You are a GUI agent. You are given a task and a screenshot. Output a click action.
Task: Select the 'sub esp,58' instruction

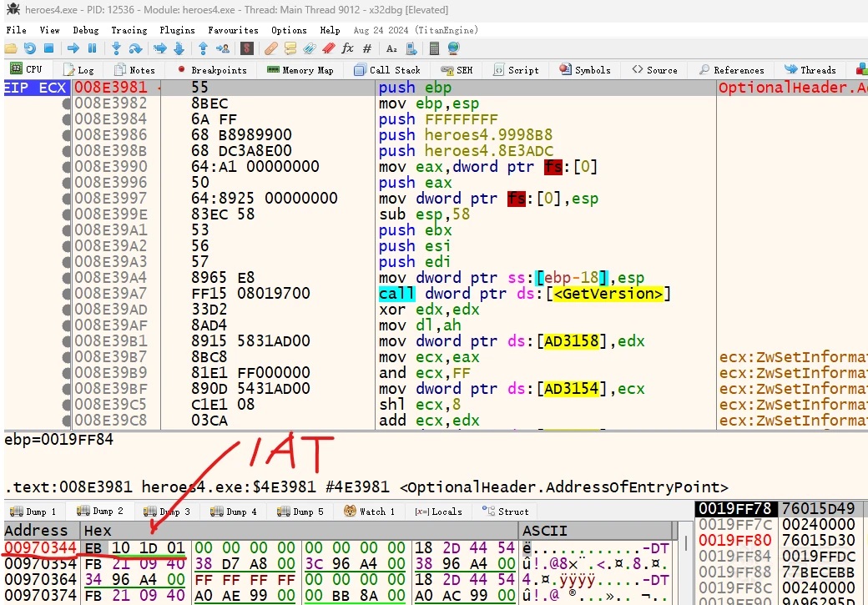coord(424,214)
